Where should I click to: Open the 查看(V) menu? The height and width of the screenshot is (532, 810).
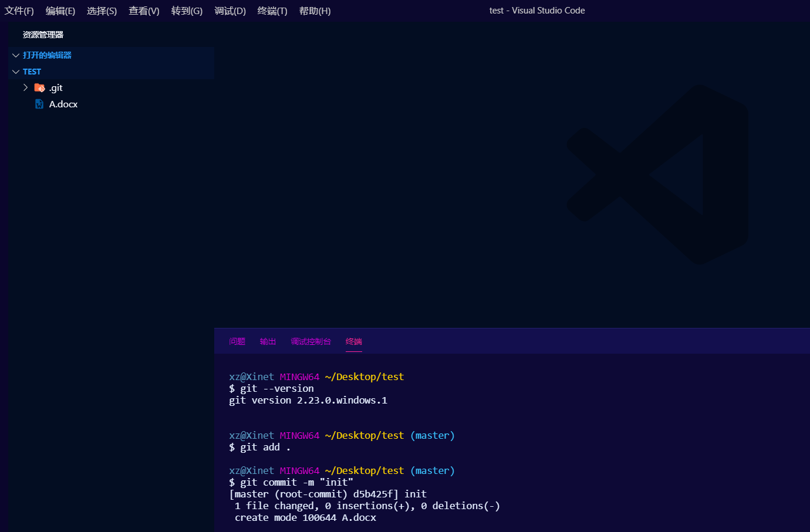(x=144, y=11)
